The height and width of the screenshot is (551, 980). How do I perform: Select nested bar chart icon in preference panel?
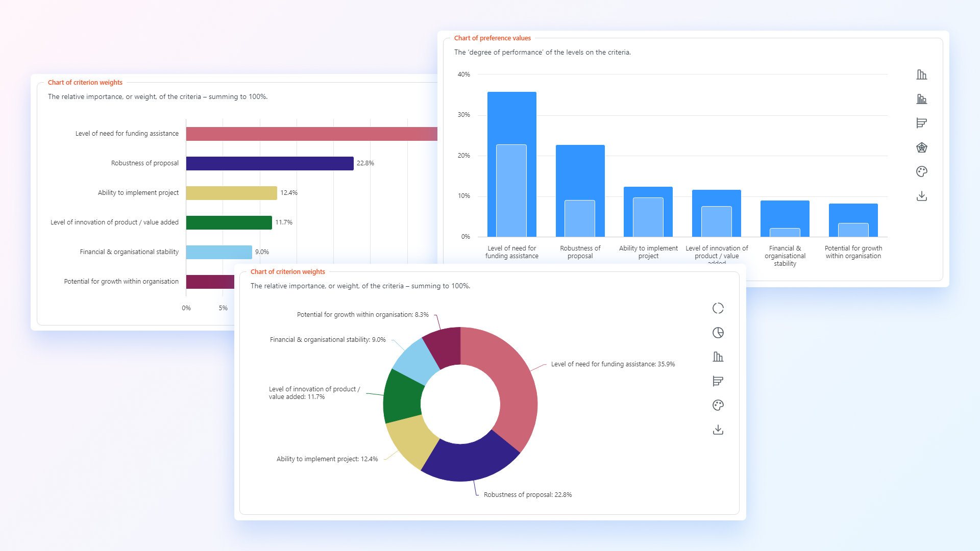pyautogui.click(x=921, y=99)
